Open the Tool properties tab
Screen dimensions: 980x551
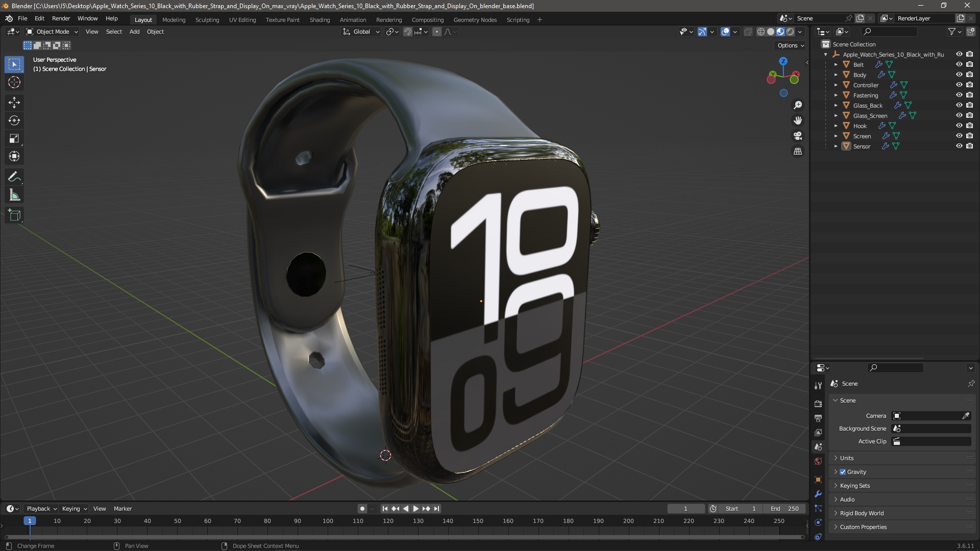click(x=818, y=385)
